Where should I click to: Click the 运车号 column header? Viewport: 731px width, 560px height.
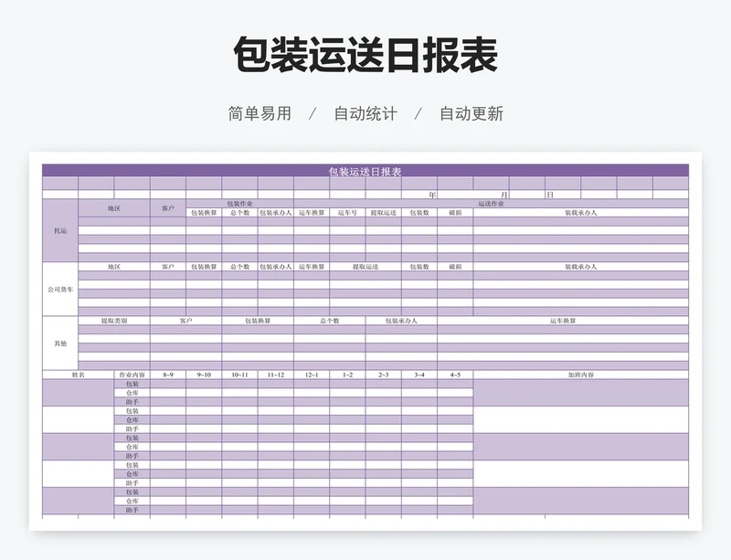pyautogui.click(x=347, y=213)
